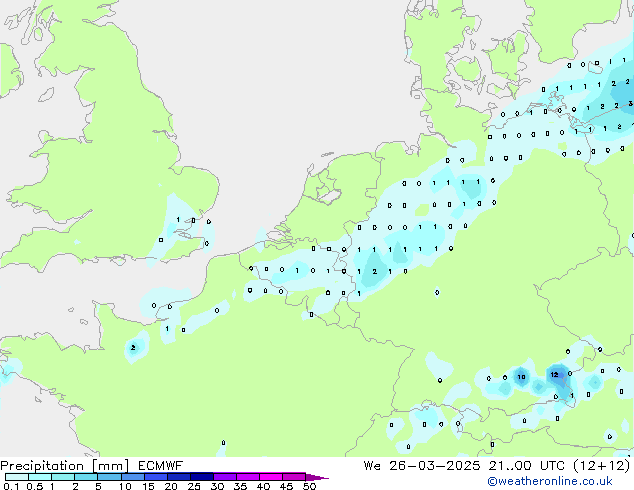
Task: Click the '50' legend scale label
Action: [x=309, y=486]
